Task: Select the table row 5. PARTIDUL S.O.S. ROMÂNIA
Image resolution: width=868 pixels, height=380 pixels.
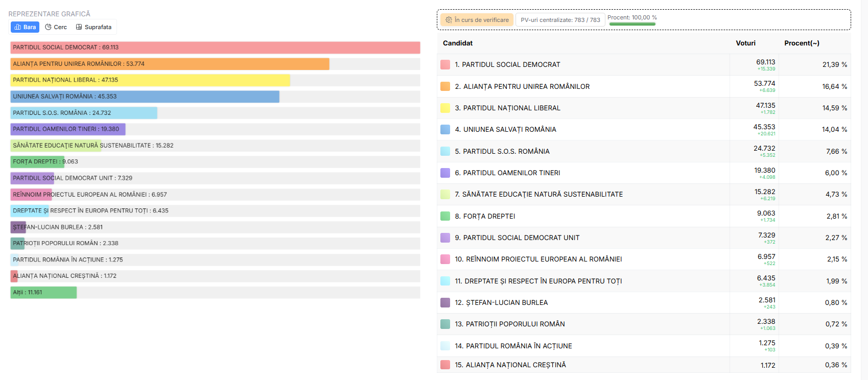Action: [644, 151]
